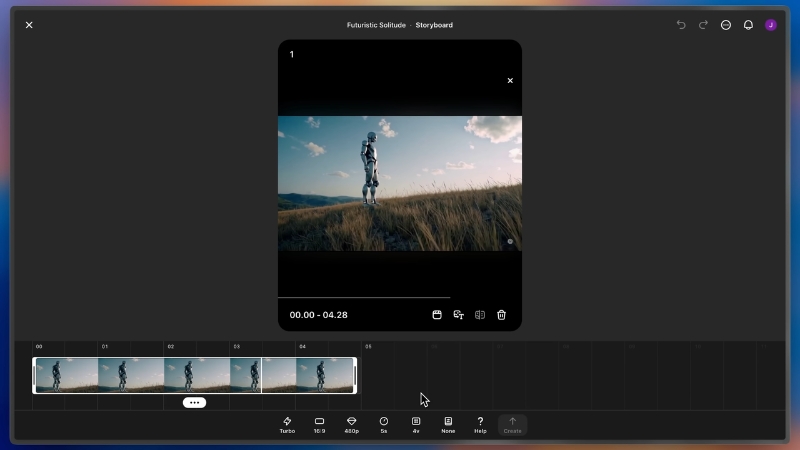The width and height of the screenshot is (800, 450).
Task: Open notifications bell
Action: tap(748, 25)
